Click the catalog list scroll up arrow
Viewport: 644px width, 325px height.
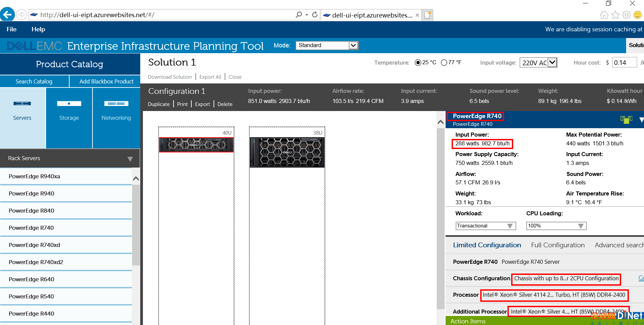136,179
